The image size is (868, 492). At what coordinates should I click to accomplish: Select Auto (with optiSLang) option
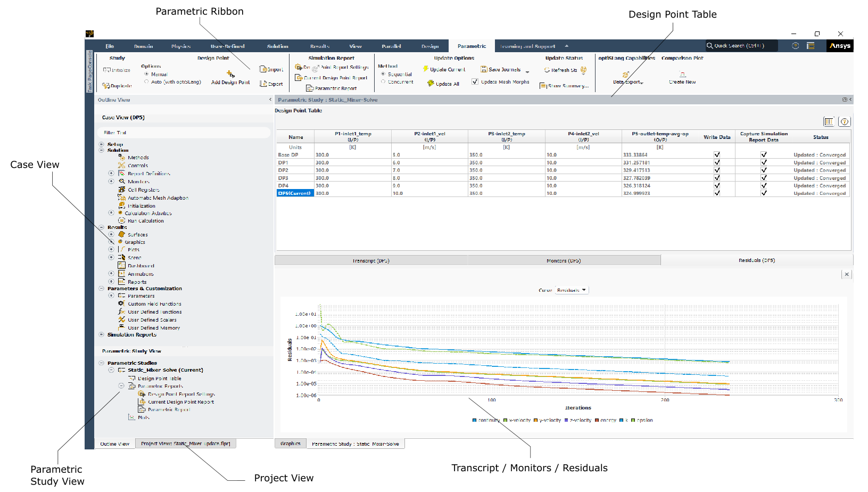pos(146,82)
